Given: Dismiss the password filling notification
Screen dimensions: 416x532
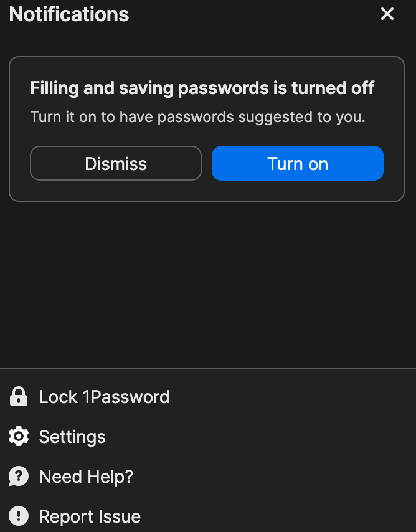Looking at the screenshot, I should point(116,163).
